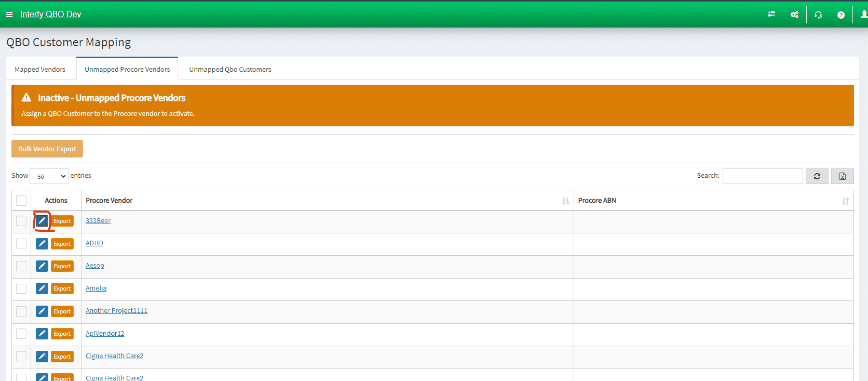Viewport: 868px width, 381px height.
Task: Switch to Mapped Vendors tab
Action: pyautogui.click(x=40, y=69)
